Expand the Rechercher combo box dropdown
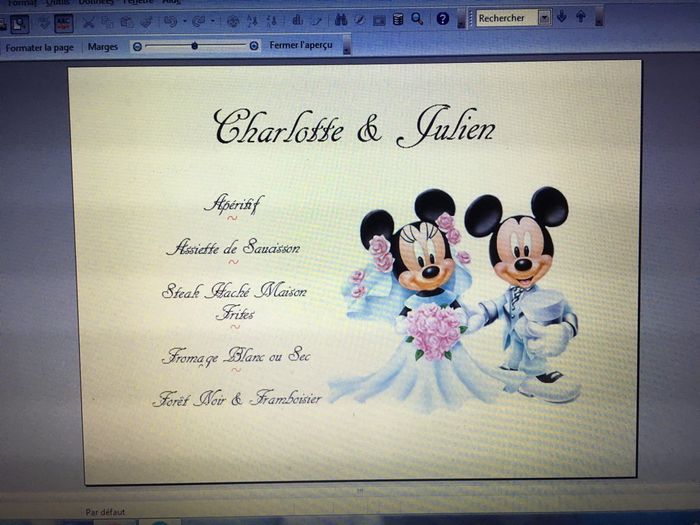700x525 pixels. pos(544,18)
